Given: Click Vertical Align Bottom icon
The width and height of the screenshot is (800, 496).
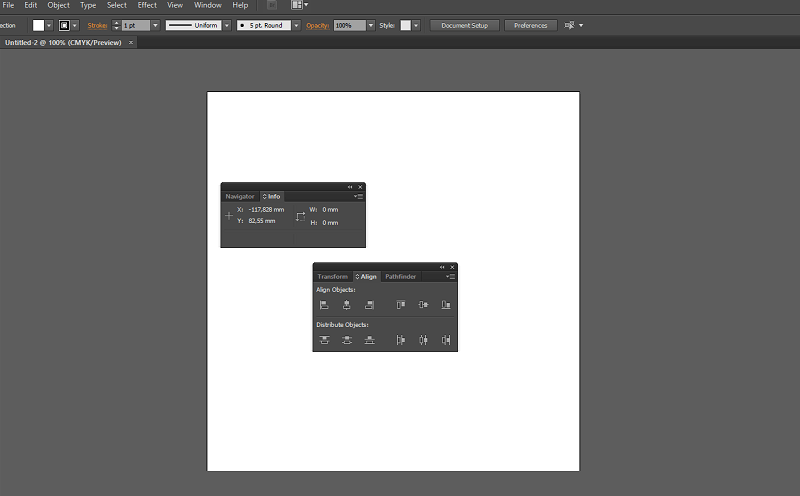Looking at the screenshot, I should pyautogui.click(x=445, y=305).
